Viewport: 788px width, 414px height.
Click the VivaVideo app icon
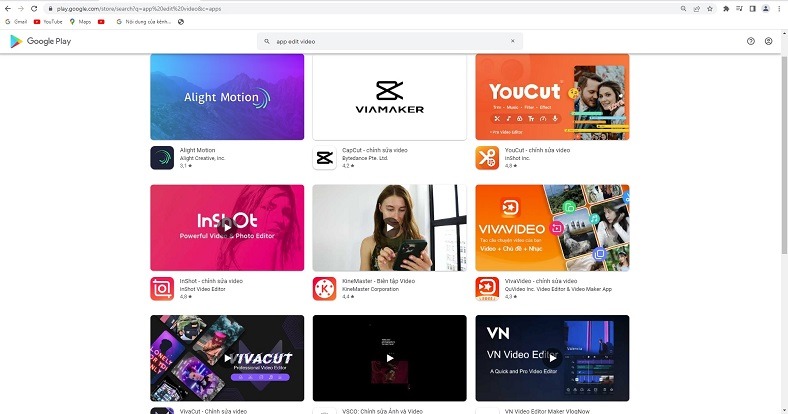487,289
